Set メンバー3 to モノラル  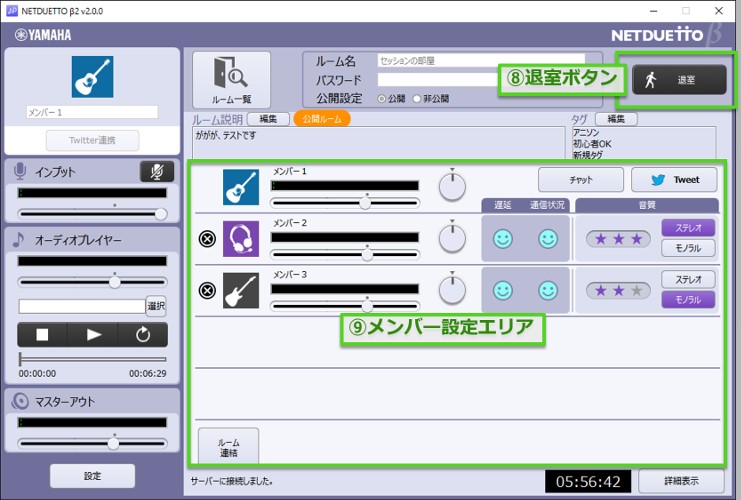pos(688,300)
